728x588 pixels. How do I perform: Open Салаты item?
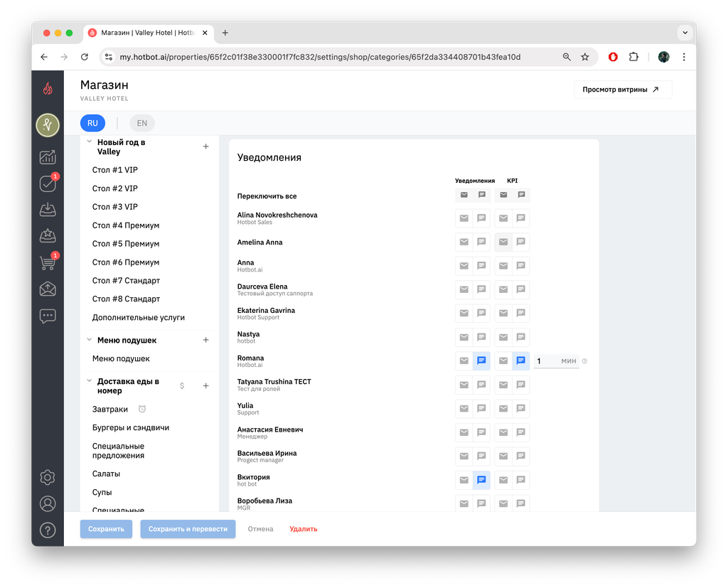[x=106, y=474]
